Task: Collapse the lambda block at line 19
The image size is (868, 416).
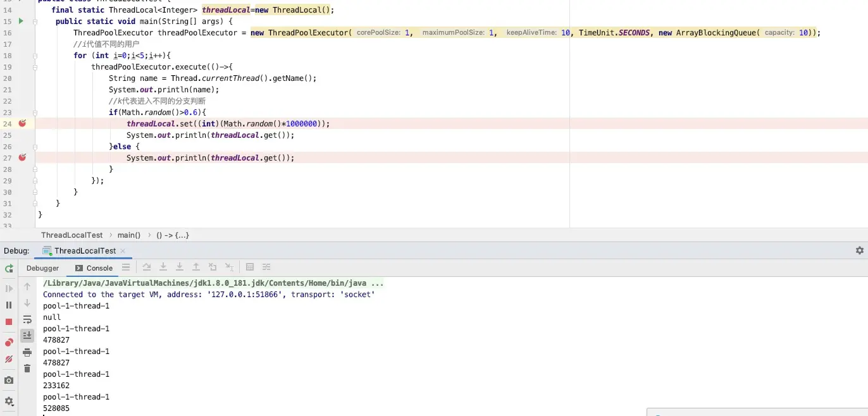Action: tap(35, 67)
